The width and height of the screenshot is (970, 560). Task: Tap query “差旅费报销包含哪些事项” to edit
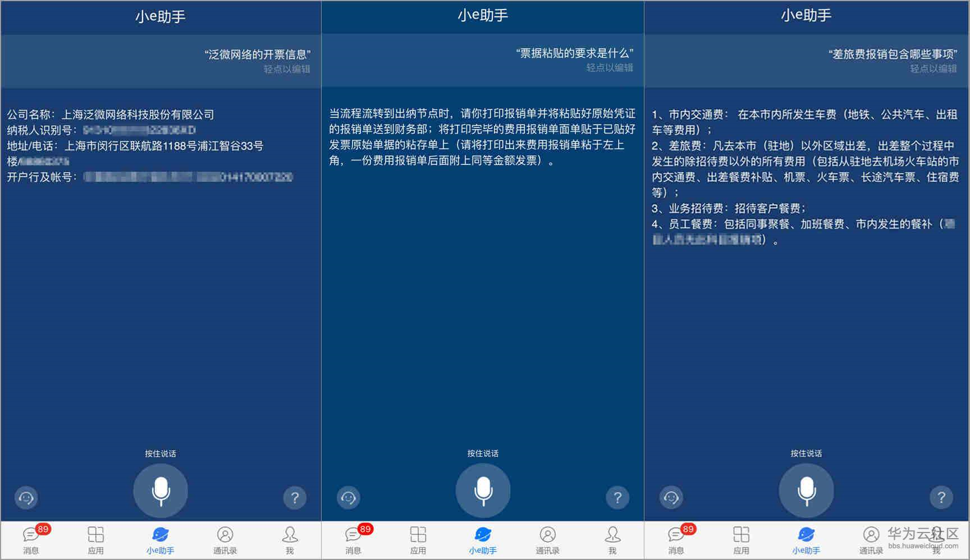893,54
